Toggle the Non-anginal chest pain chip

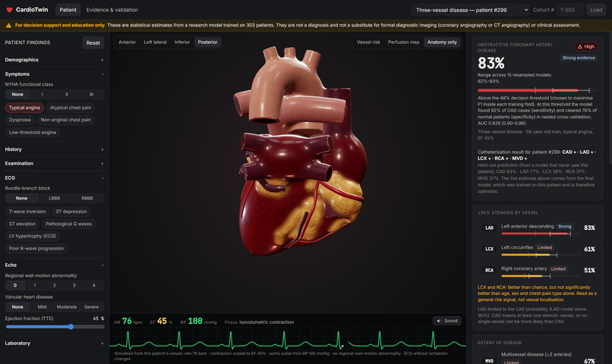[65, 120]
